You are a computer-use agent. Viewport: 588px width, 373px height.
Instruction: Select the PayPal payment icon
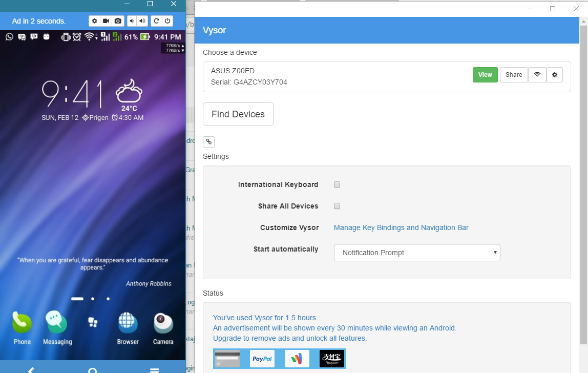coord(262,359)
